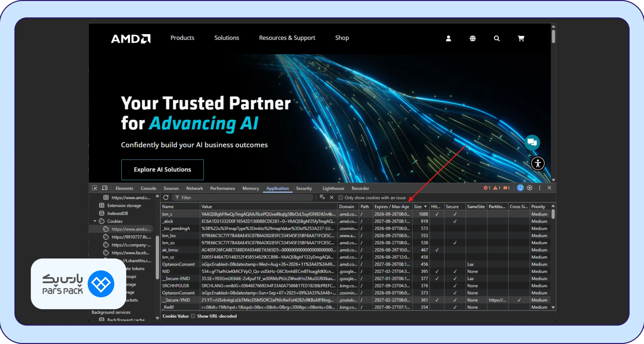
Task: Select the https://9910737.fls... cookie origin
Action: click(x=131, y=237)
